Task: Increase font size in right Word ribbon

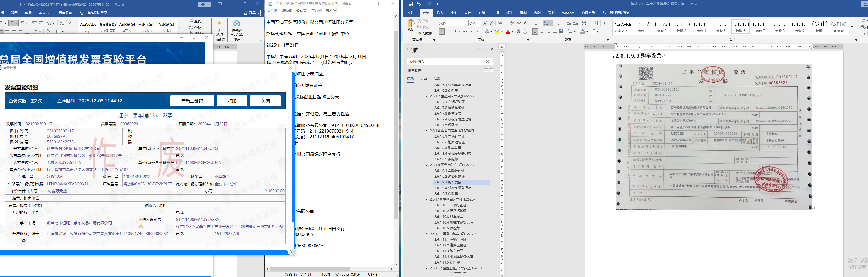Action: pos(485,23)
